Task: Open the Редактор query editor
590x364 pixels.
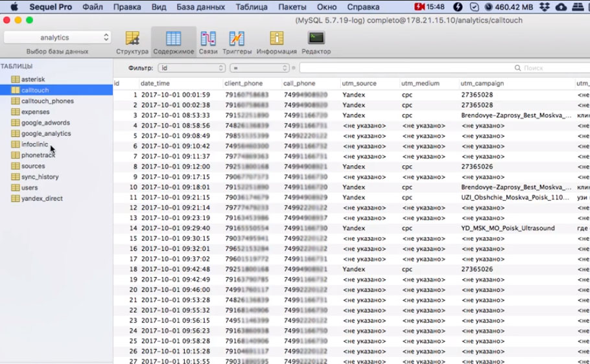Action: 316,43
